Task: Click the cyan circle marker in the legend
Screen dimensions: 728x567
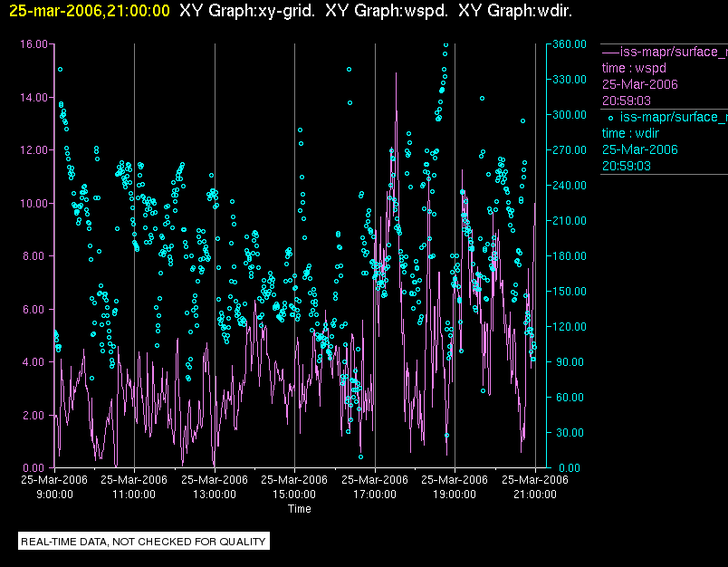Action: (x=611, y=117)
